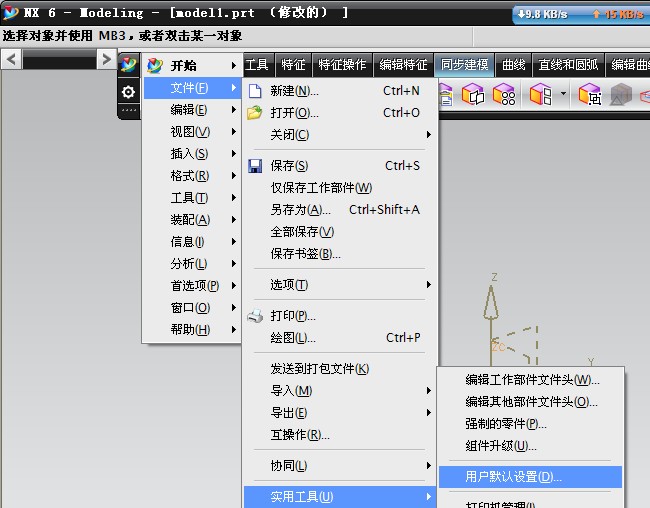Choose 强制的零件(P)... entry
This screenshot has height=508, width=650.
coord(531,424)
